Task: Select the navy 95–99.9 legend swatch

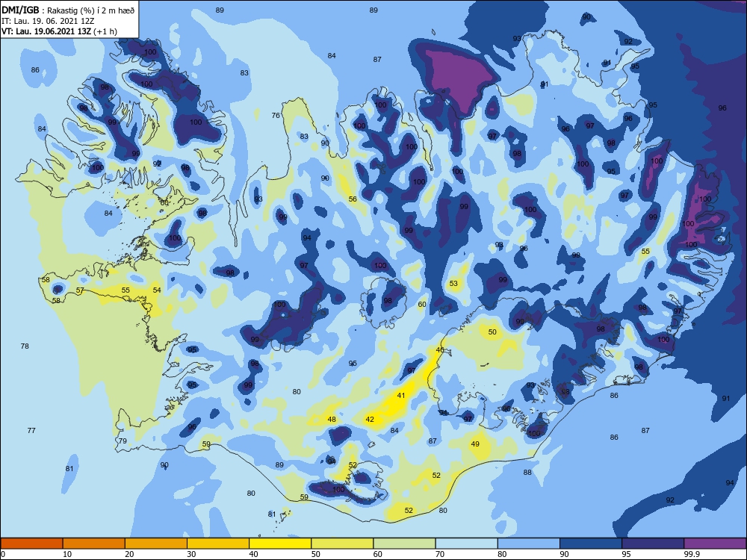Action: point(653,544)
